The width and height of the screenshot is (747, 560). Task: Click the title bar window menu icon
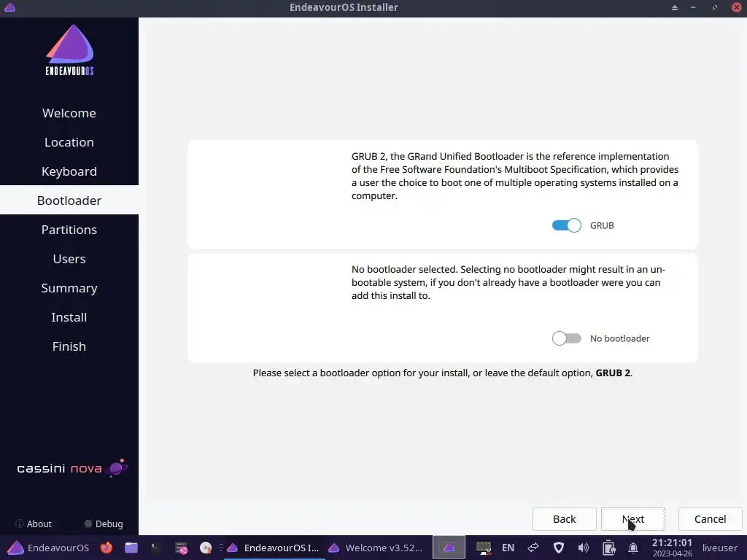pyautogui.click(x=9, y=7)
